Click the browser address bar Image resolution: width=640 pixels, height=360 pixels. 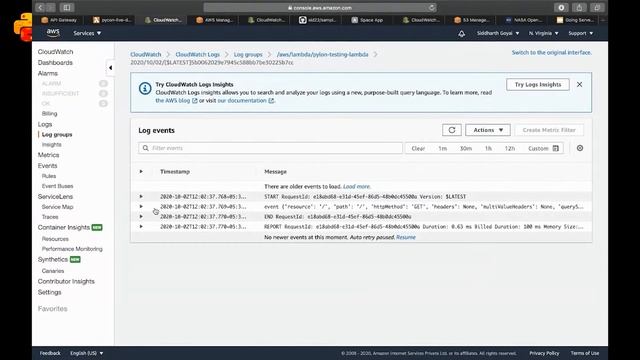click(x=320, y=8)
